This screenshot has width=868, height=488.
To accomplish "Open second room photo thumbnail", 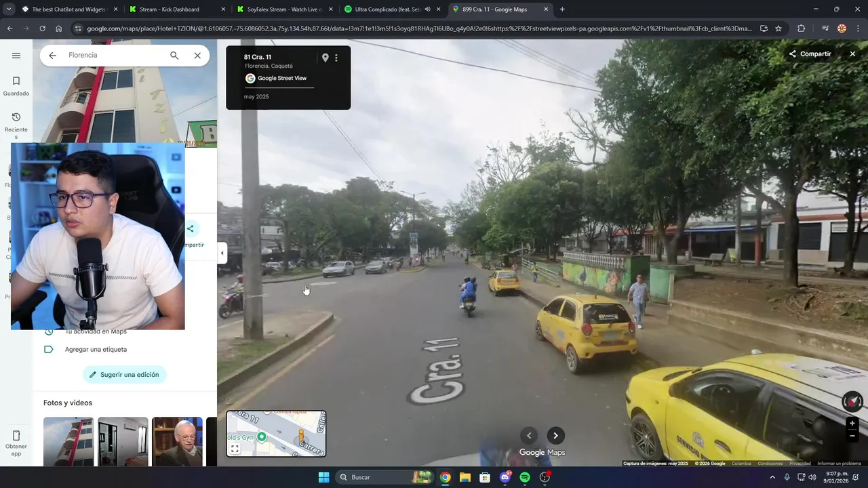I will [x=123, y=442].
